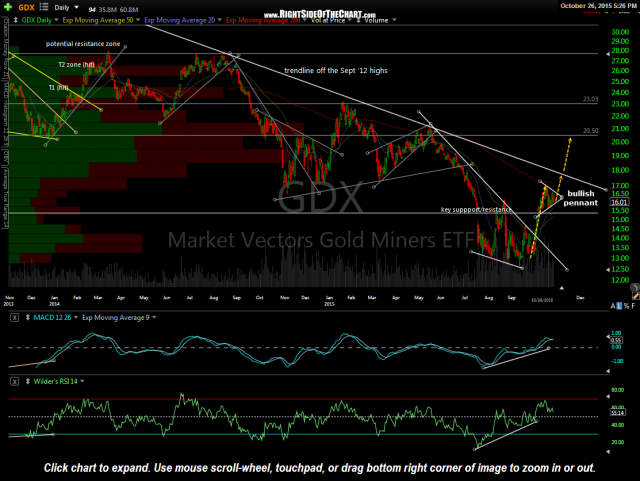Click the 'T1 (hit)' label
Viewport: 640px width, 481px height.
[x=59, y=88]
